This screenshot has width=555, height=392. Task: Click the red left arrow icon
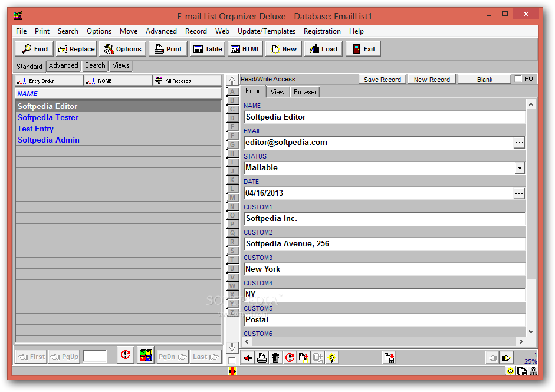point(248,358)
